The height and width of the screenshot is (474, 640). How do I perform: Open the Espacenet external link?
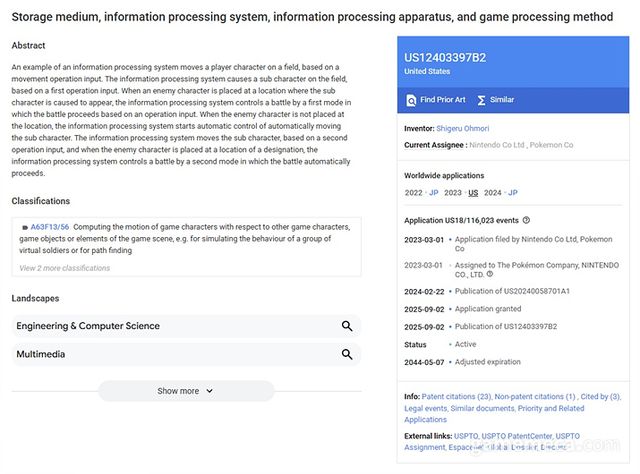pyautogui.click(x=466, y=447)
